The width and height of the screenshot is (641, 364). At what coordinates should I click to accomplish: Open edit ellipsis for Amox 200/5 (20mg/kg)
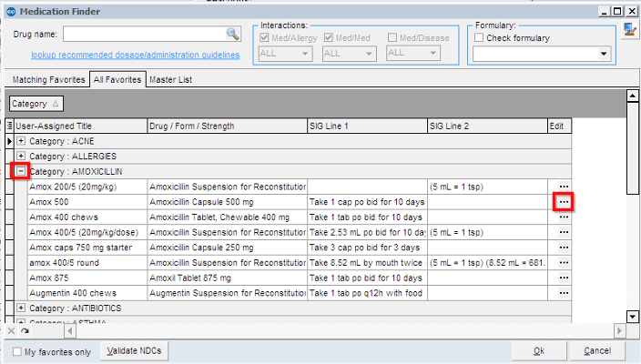564,187
